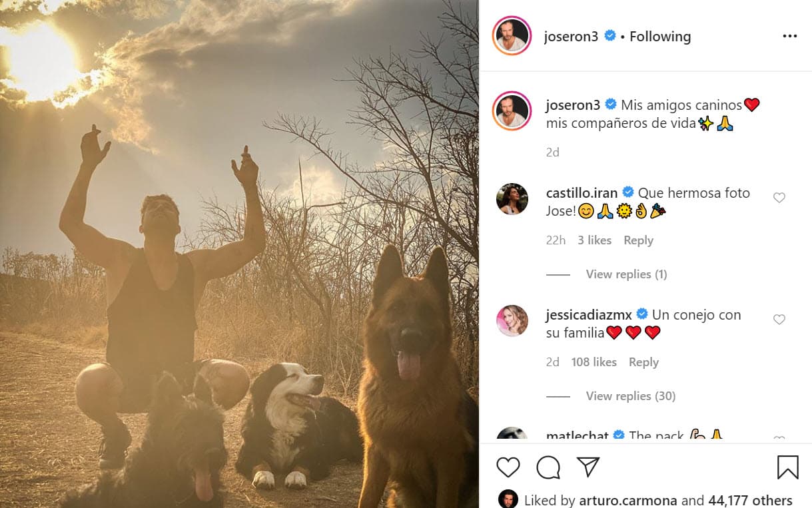Click the 3 likes count on castillo.iran's comment
This screenshot has height=508, width=812.
(594, 240)
